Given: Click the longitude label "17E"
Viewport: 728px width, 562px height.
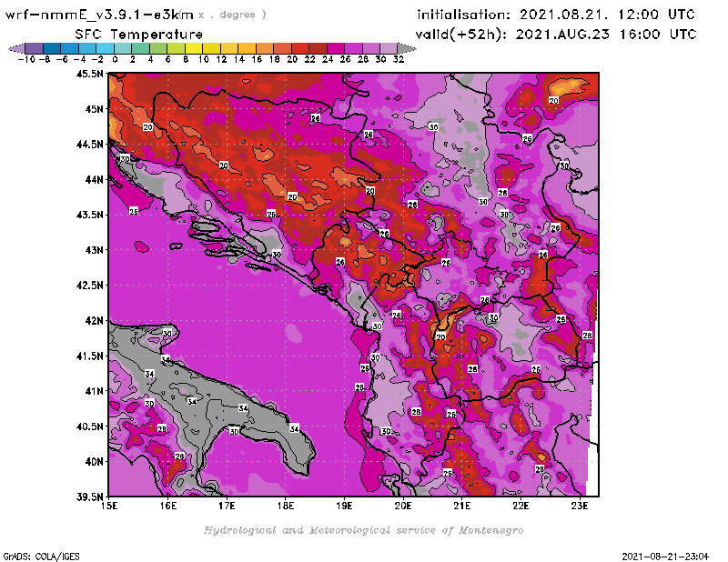Looking at the screenshot, I should 227,506.
